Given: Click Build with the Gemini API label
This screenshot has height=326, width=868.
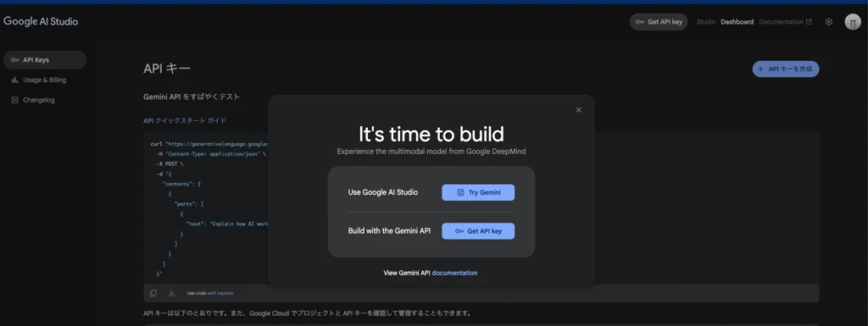Looking at the screenshot, I should [x=389, y=231].
